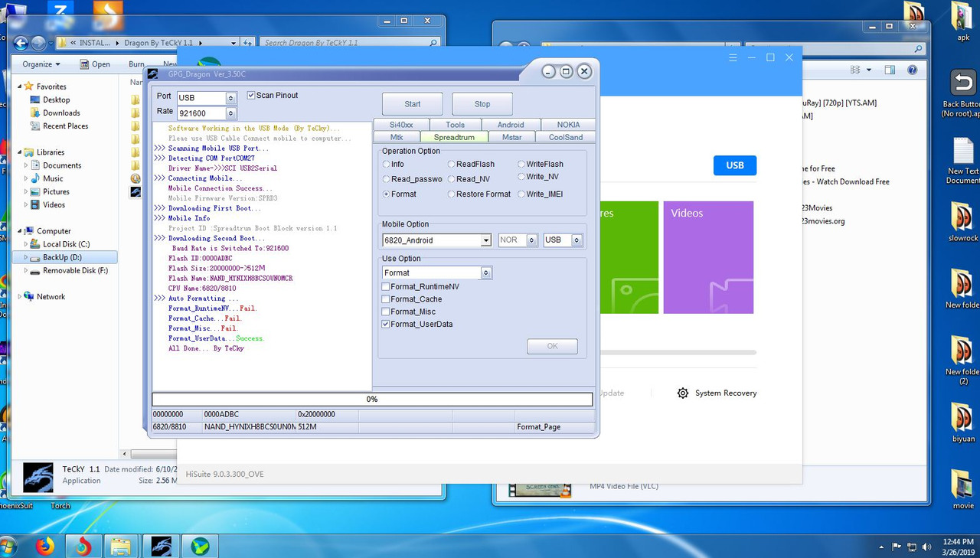Screen dimensions: 980x558
Task: Open HiSuite hamburger menu icon
Action: (x=733, y=57)
